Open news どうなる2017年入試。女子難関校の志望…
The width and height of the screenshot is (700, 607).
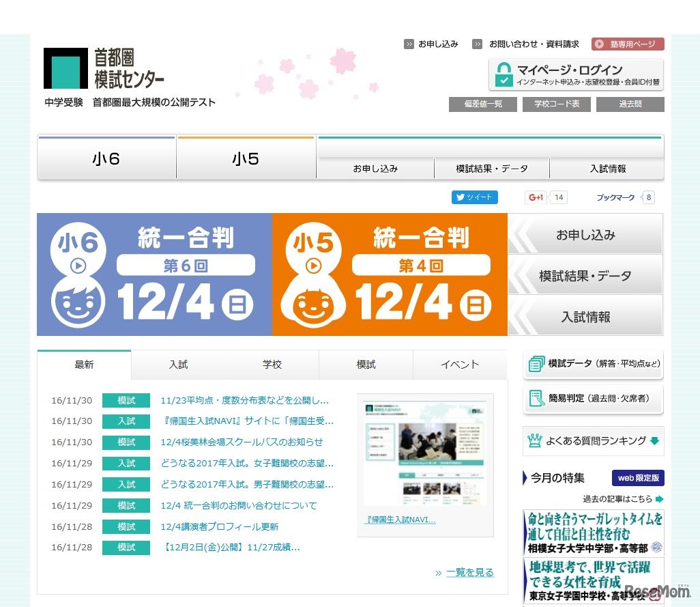(248, 463)
